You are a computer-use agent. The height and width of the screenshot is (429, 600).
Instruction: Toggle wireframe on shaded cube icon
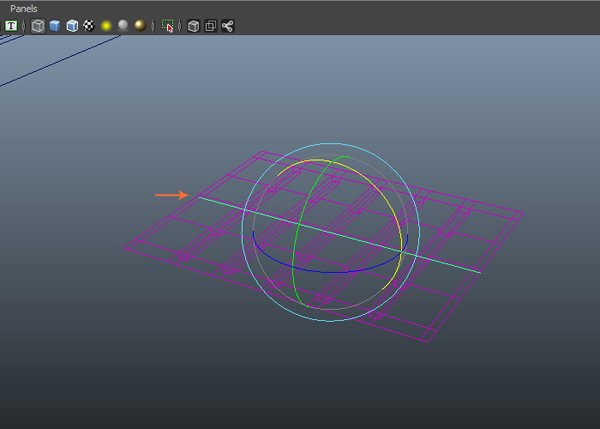coord(72,26)
